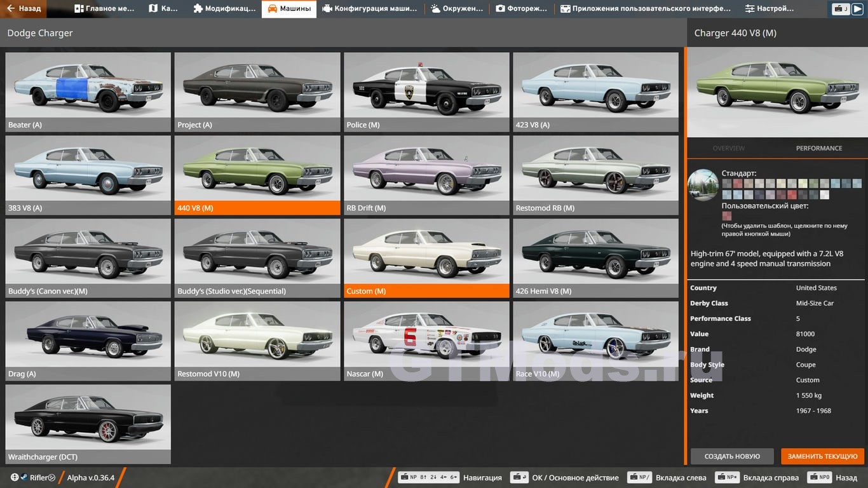The width and height of the screenshot is (868, 488).
Task: Select Buddy's (Canon ver.)(M) configuration
Action: click(x=88, y=258)
